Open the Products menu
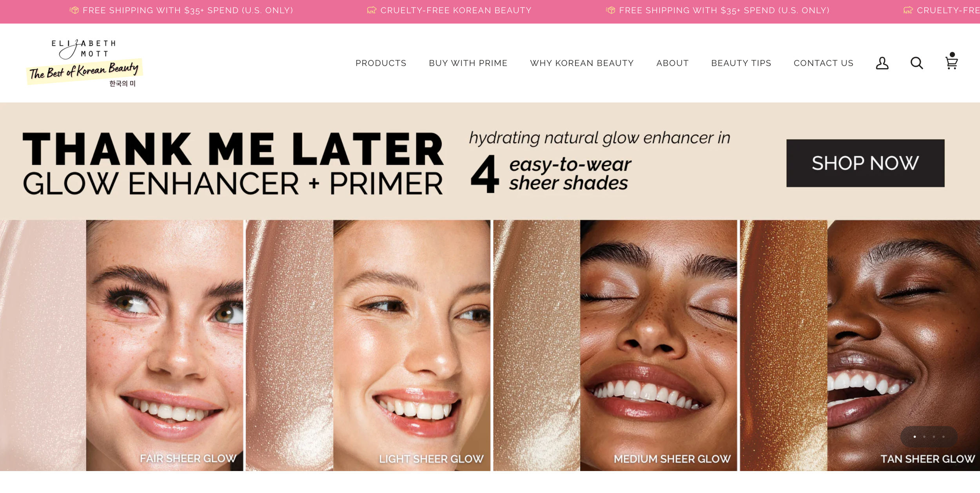 pyautogui.click(x=381, y=63)
